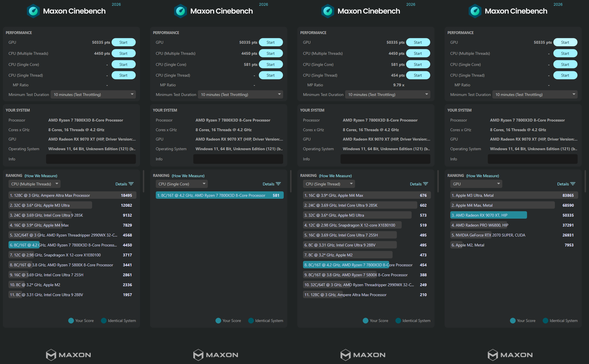The height and width of the screenshot is (364, 589).
Task: Click the Identical System legend dot in the leftmost window
Action: tap(104, 321)
